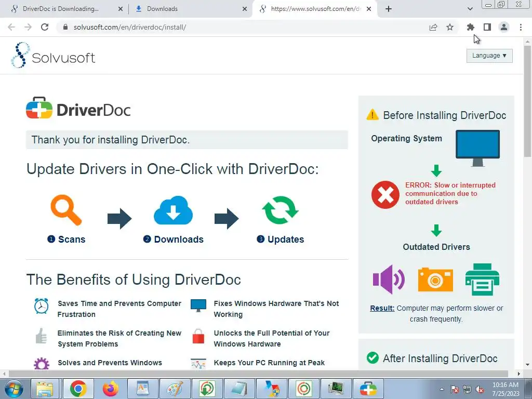Show hidden system tray icons arrow
The image size is (532, 399).
[442, 389]
